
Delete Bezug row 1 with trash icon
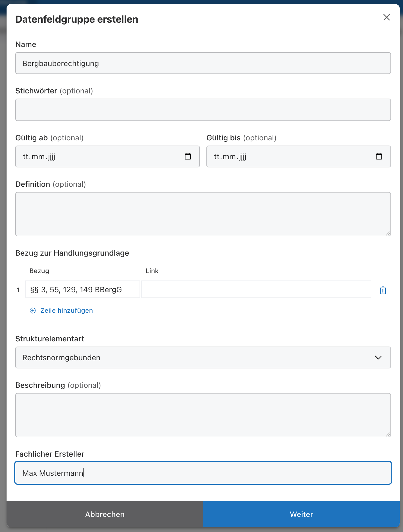[x=383, y=290]
